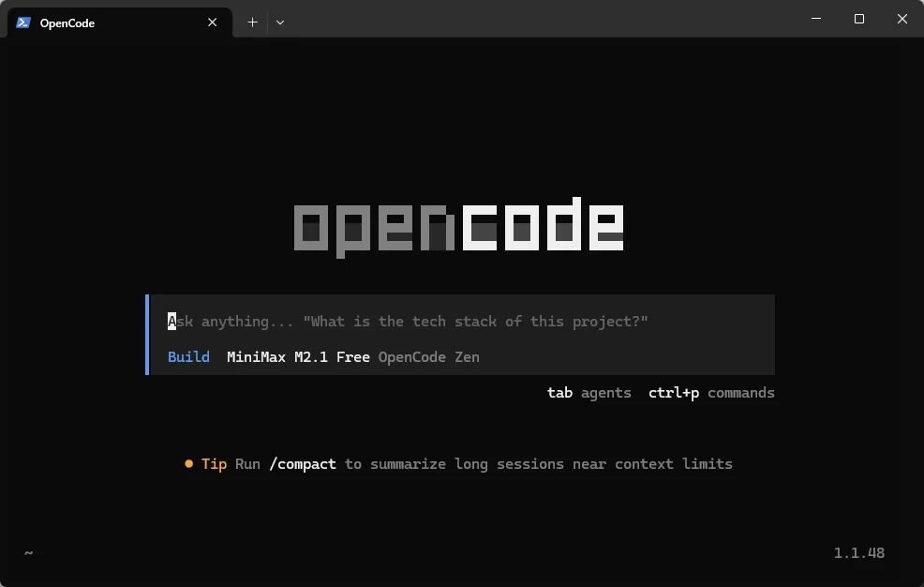Image resolution: width=924 pixels, height=587 pixels.
Task: Close the terminal window
Action: click(902, 19)
